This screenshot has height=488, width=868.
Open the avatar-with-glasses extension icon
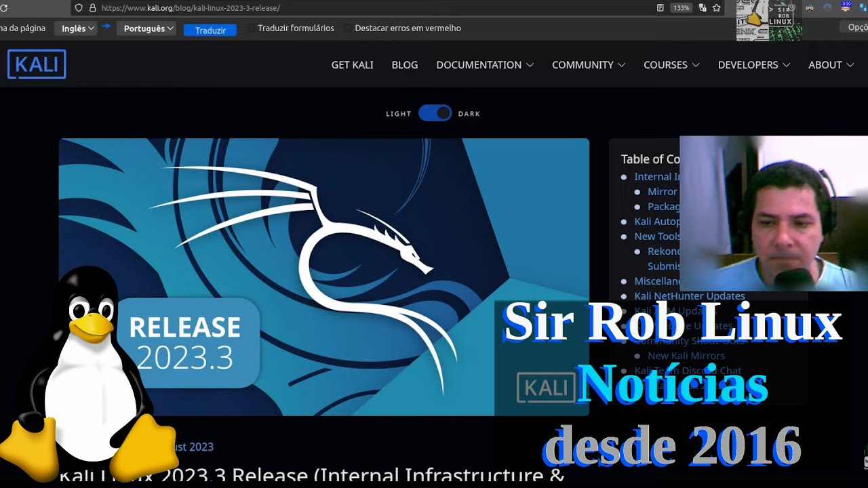click(809, 8)
